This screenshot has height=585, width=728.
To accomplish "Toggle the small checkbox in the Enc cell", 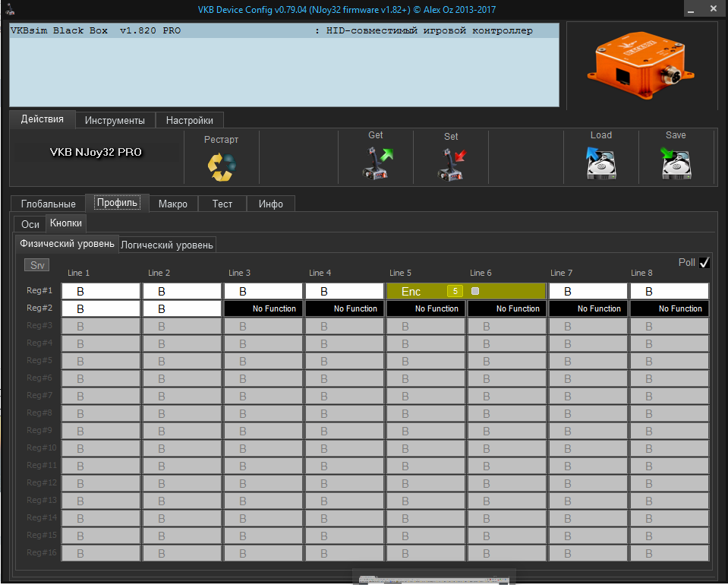I will click(475, 291).
